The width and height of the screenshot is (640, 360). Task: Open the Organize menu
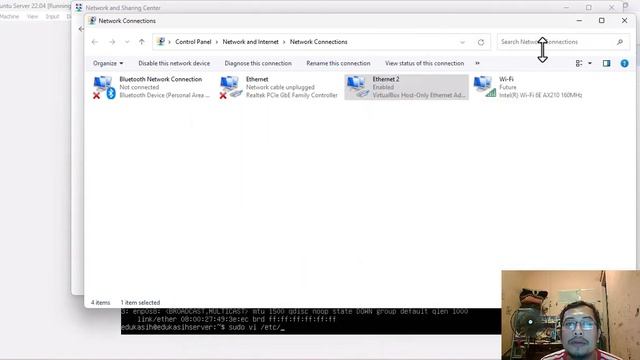click(108, 63)
